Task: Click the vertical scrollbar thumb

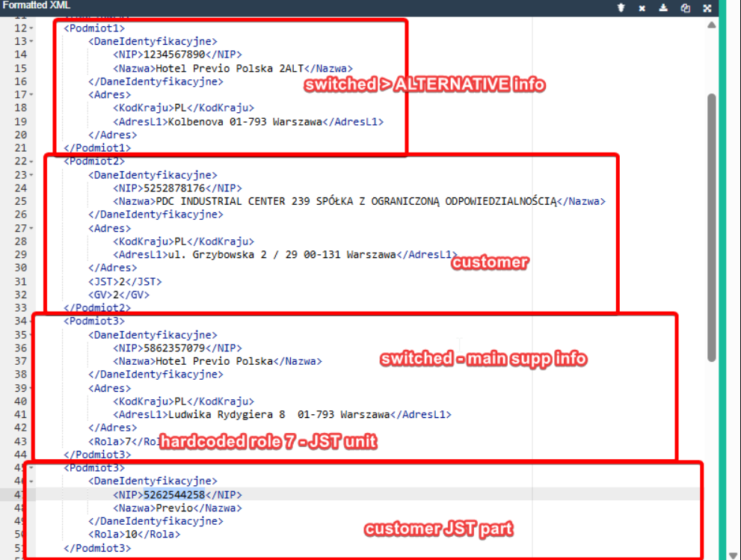Action: pos(711,224)
